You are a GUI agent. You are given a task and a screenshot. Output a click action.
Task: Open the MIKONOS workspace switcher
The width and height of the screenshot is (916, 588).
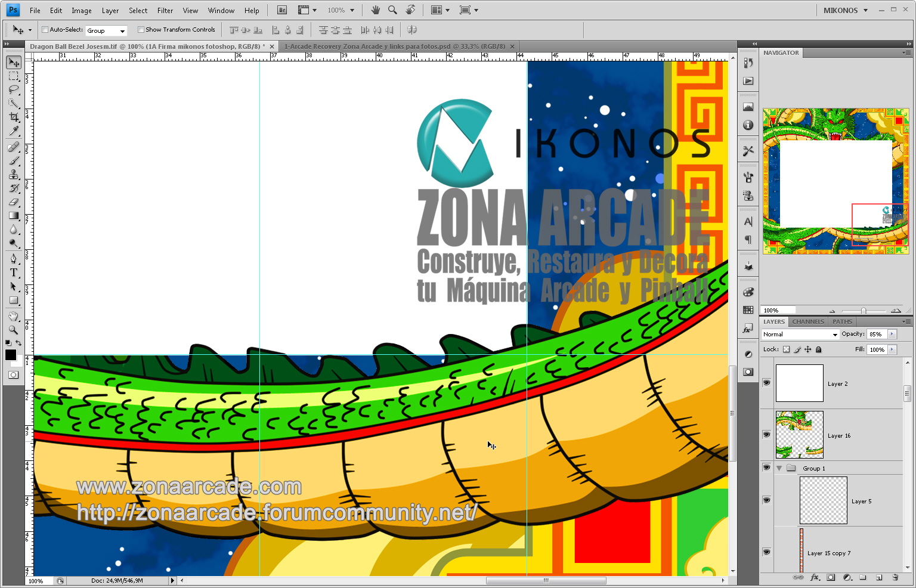pyautogui.click(x=846, y=10)
